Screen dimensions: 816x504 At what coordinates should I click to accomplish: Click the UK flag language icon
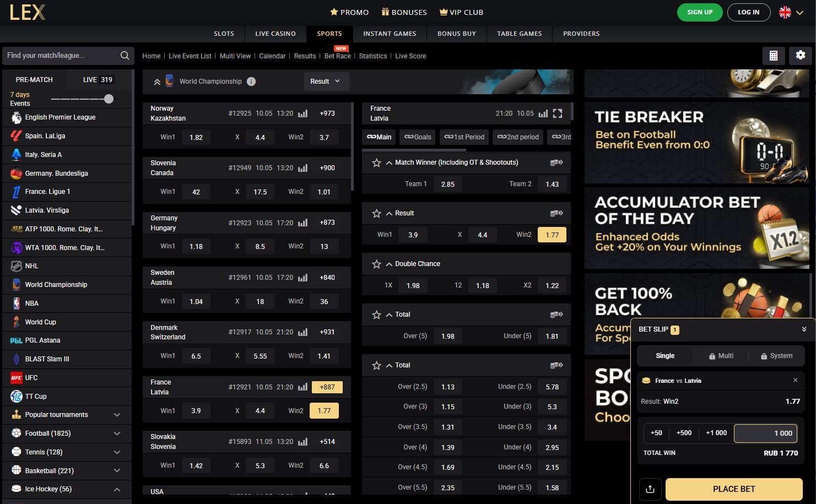click(785, 12)
